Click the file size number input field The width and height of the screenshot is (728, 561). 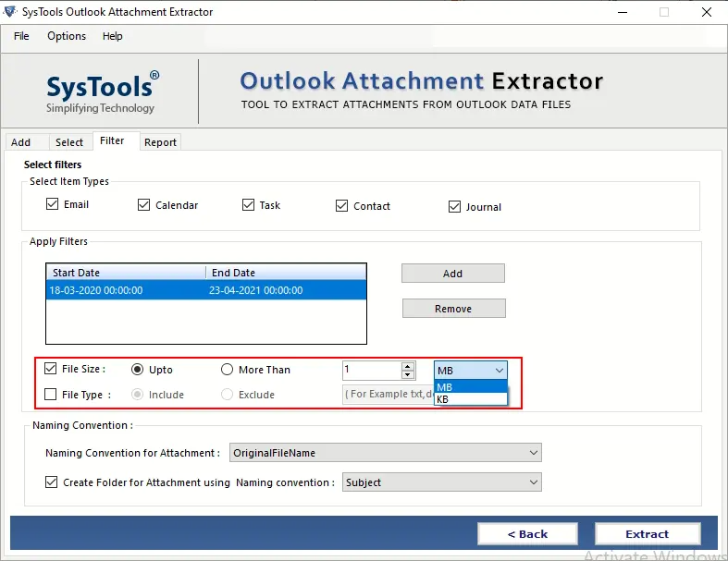[372, 370]
